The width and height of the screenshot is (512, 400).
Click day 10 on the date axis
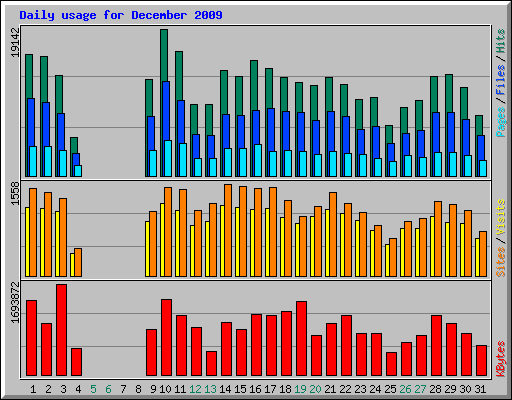(x=165, y=389)
